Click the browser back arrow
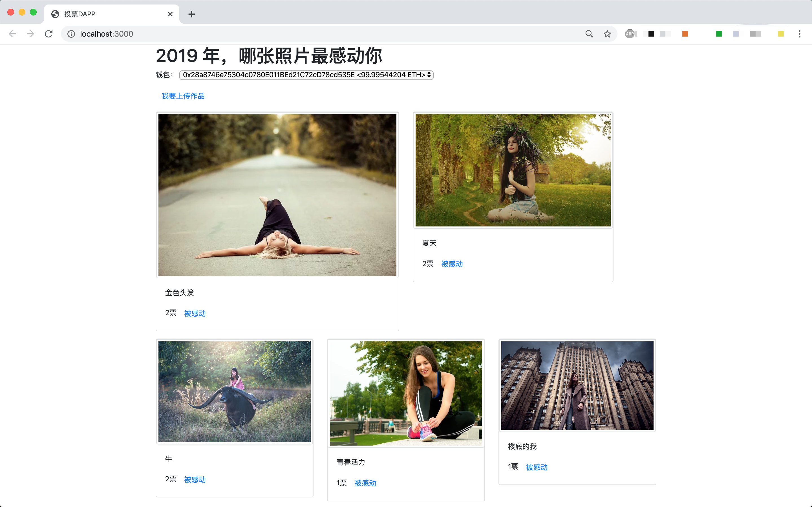Viewport: 812px width, 507px height. (x=12, y=34)
